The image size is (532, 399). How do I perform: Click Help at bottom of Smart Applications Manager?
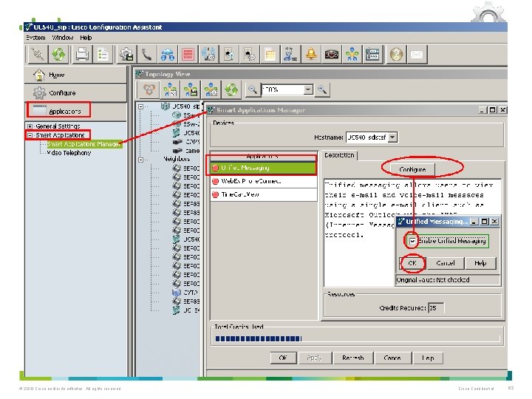[x=428, y=358]
